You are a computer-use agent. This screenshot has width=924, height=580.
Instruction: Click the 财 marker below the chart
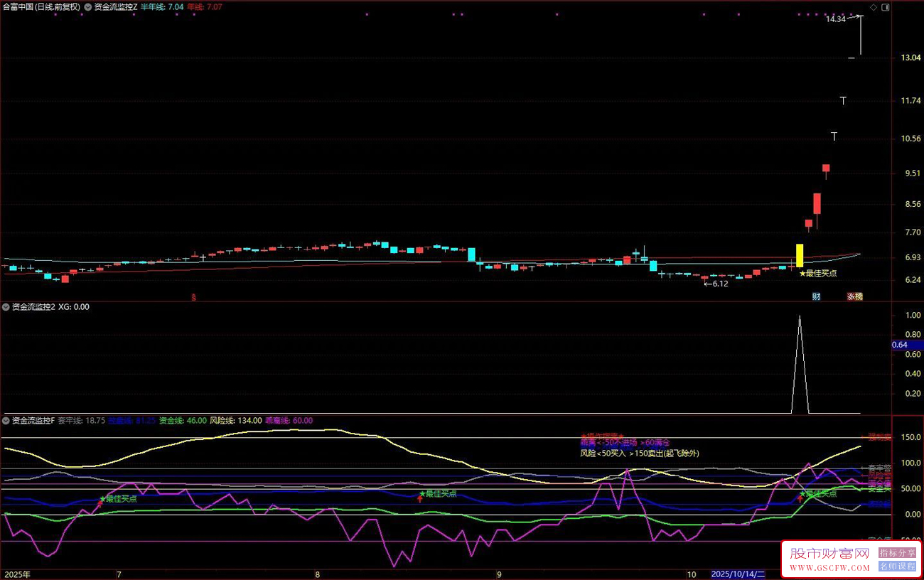pos(816,296)
